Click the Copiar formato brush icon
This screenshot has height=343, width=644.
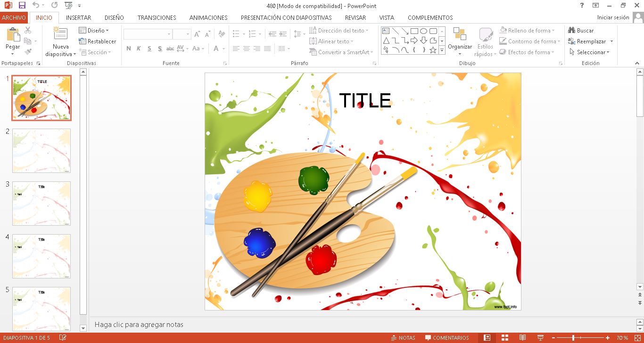pyautogui.click(x=28, y=52)
